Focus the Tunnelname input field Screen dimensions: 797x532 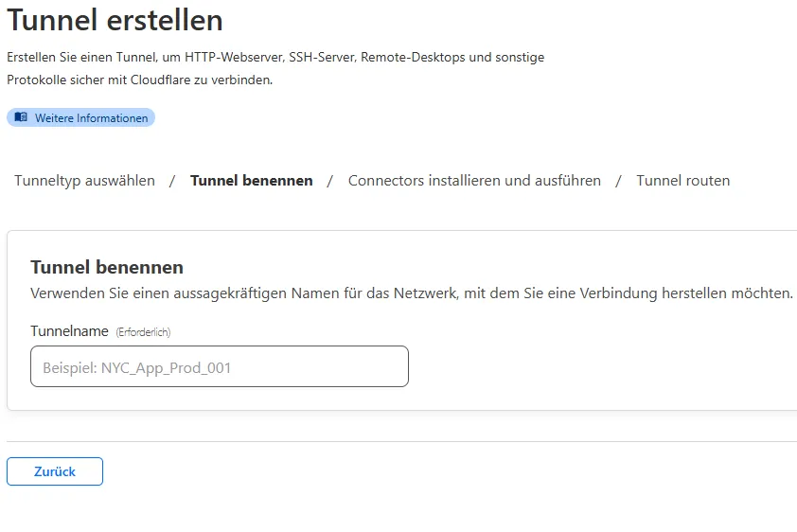point(220,366)
